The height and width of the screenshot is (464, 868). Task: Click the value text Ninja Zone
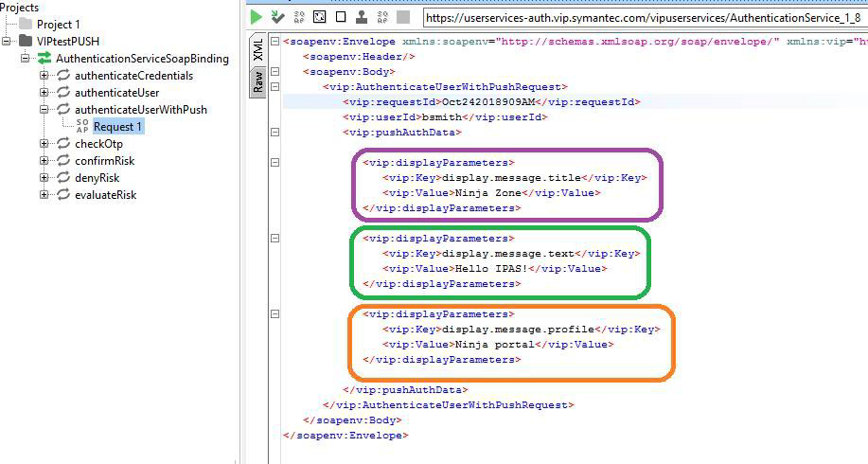point(488,193)
